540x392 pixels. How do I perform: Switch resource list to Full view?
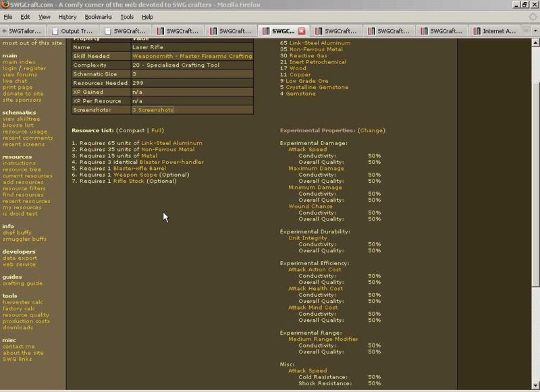(157, 130)
